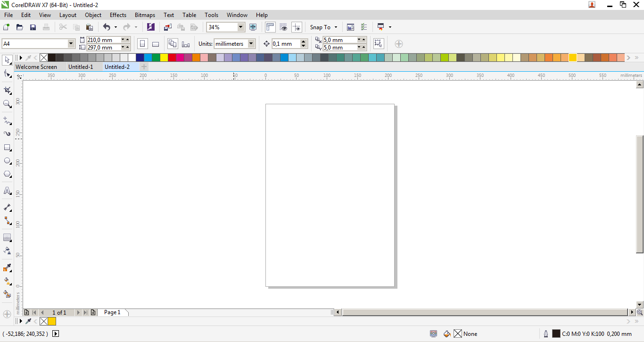Image resolution: width=644 pixels, height=342 pixels.
Task: Choose the Rectangle tool
Action: 7,147
